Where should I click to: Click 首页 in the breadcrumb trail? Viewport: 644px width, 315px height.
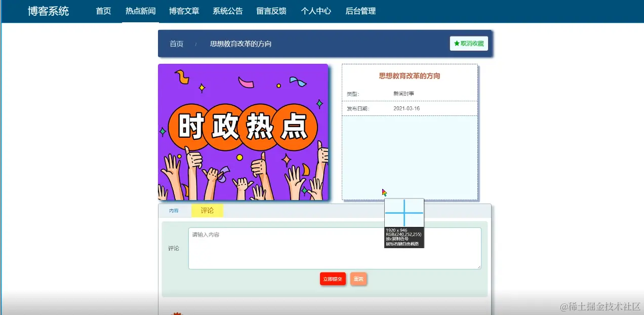click(x=176, y=44)
